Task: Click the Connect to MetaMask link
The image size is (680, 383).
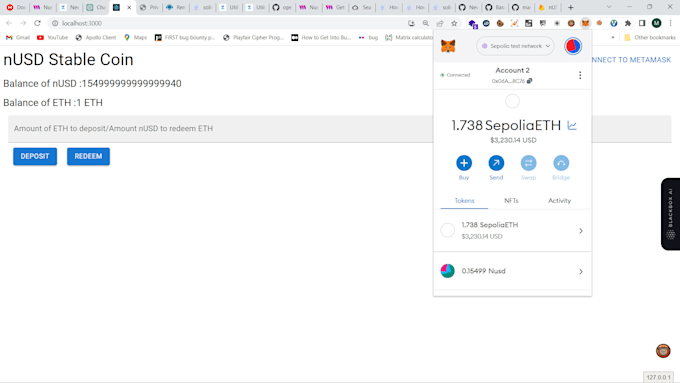Action: point(631,60)
